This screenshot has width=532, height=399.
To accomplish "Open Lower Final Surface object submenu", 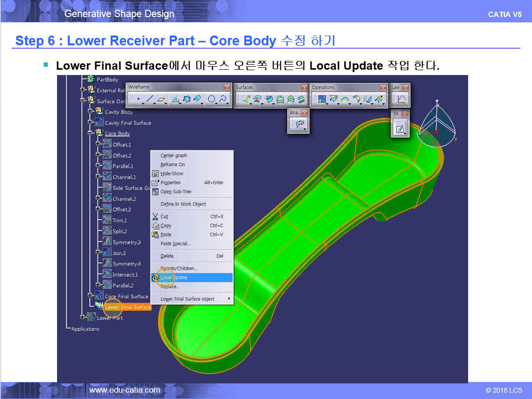I will click(x=191, y=299).
